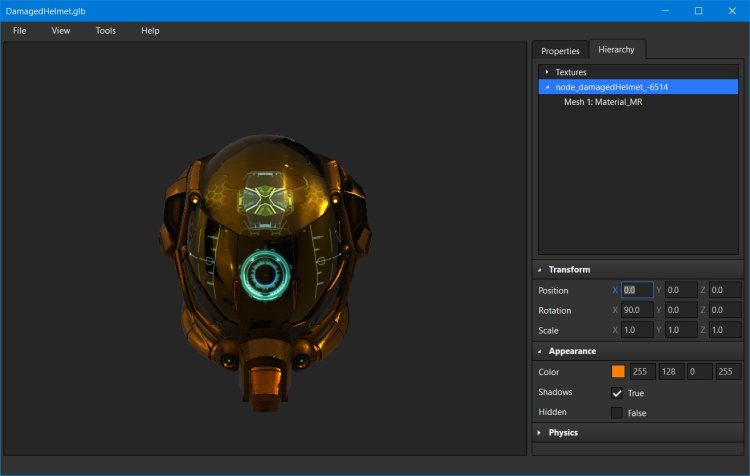Image resolution: width=750 pixels, height=476 pixels.
Task: Switch to the Properties tab
Action: click(x=560, y=51)
